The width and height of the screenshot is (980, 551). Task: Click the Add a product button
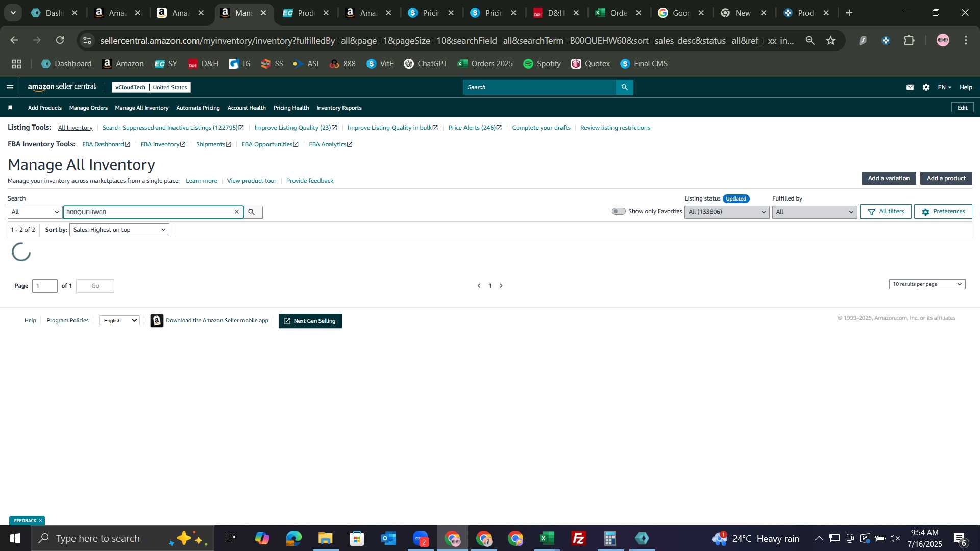(x=946, y=178)
